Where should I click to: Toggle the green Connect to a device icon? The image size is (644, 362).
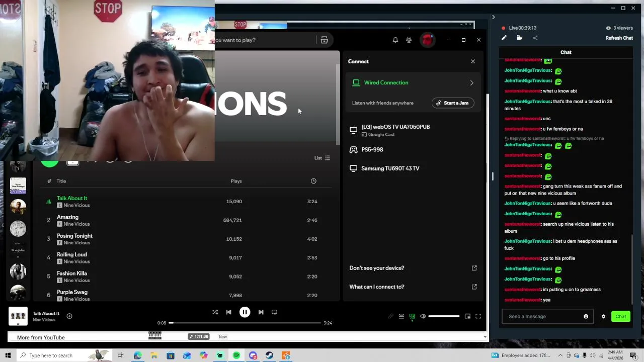pos(412,316)
